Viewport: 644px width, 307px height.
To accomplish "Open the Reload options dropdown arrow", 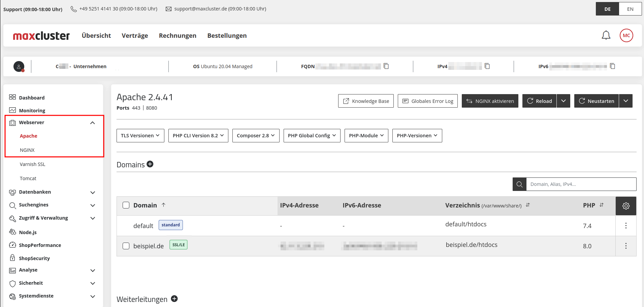I will 563,101.
